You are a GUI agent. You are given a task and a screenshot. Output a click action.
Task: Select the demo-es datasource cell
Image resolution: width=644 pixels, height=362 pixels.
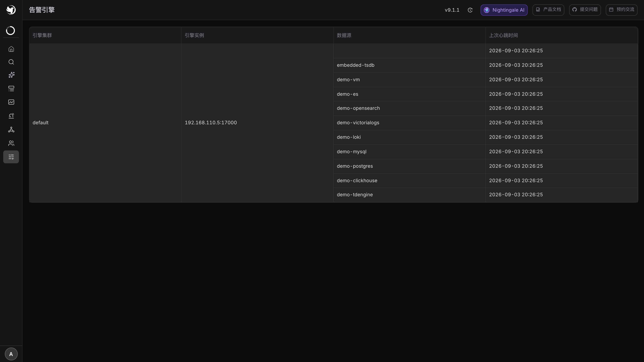[x=410, y=94]
